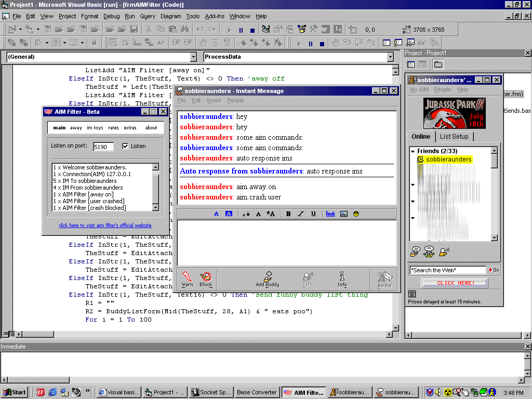Click the Go button beside Search the Web
The height and width of the screenshot is (399, 532).
pos(494,270)
